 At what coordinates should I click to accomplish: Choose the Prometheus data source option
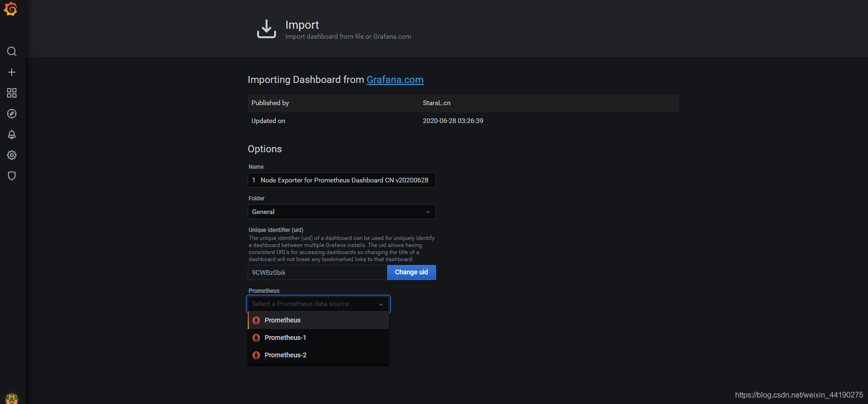[x=318, y=320]
